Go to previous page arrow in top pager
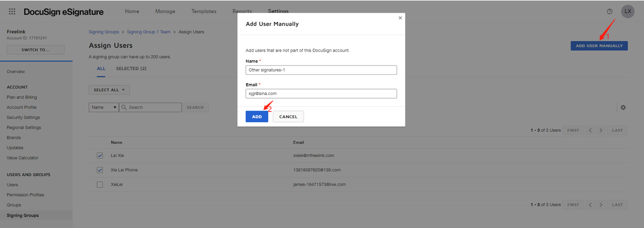This screenshot has height=228, width=644. pos(590,130)
